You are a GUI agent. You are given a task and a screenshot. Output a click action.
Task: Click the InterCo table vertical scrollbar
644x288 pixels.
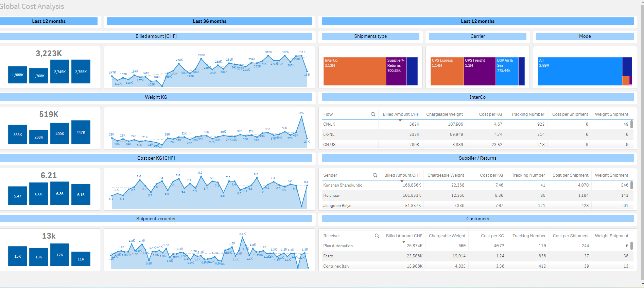tap(632, 124)
